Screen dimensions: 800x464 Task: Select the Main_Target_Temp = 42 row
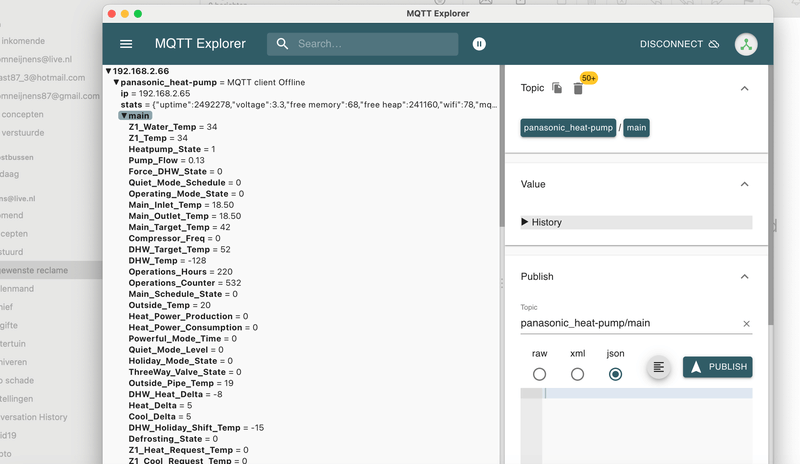tap(179, 227)
